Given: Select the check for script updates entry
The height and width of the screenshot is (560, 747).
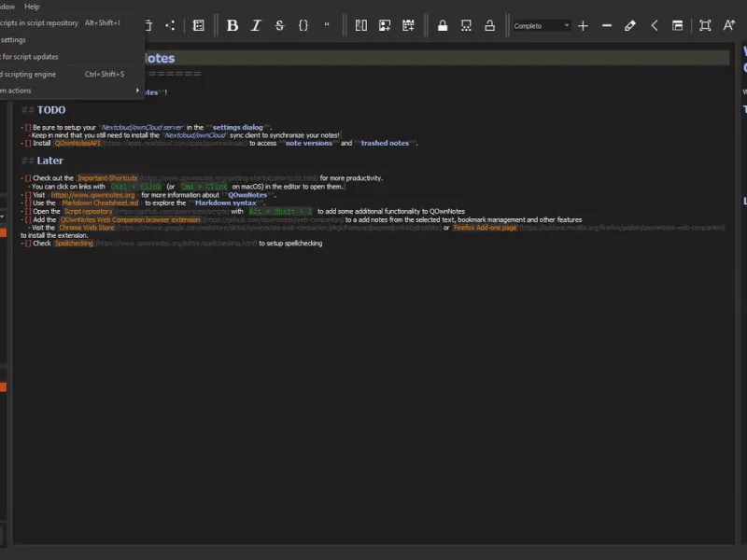Looking at the screenshot, I should click(30, 57).
